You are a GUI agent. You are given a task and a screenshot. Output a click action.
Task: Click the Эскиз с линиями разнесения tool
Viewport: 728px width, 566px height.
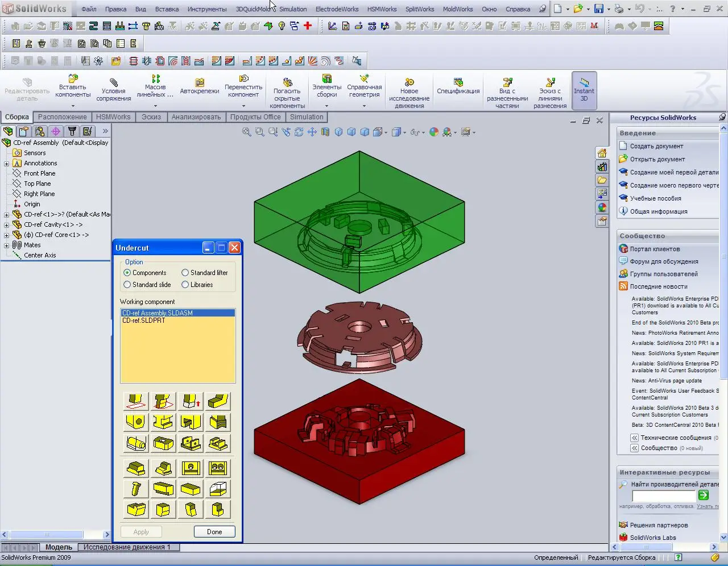pyautogui.click(x=550, y=82)
